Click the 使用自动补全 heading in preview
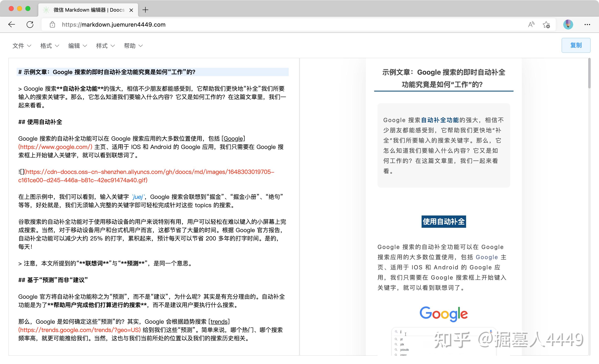 (443, 222)
